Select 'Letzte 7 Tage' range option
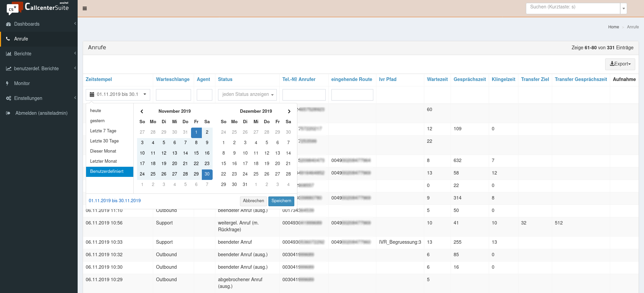The height and width of the screenshot is (293, 644). 103,131
